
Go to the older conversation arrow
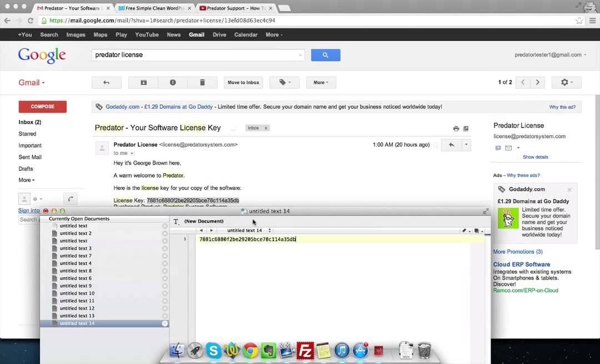coord(537,83)
